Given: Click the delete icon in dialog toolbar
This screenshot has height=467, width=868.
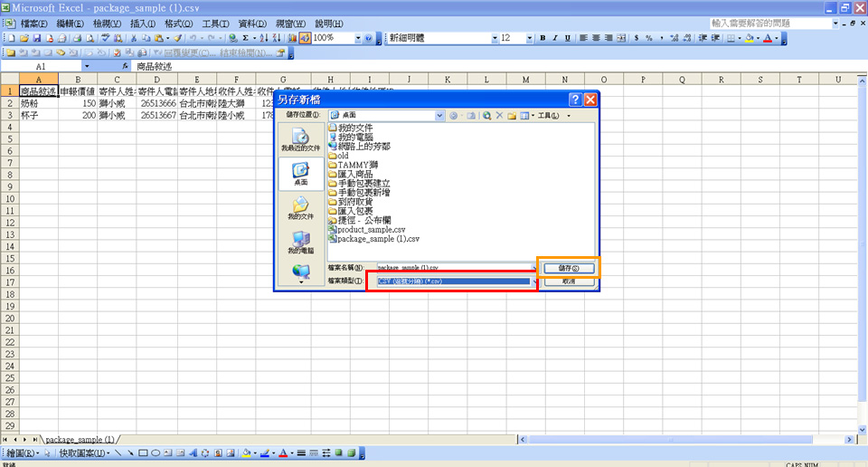Looking at the screenshot, I should (x=499, y=116).
